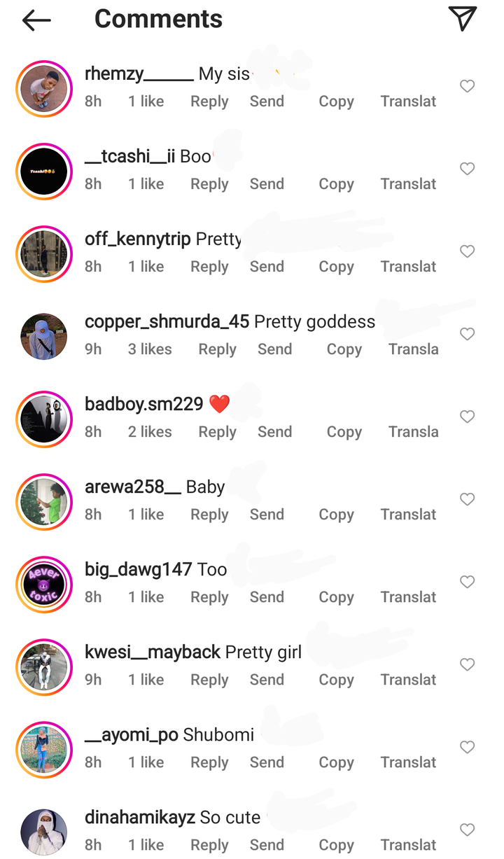
Task: Heart the dinahamikayz So cute comment
Action: coord(467,830)
